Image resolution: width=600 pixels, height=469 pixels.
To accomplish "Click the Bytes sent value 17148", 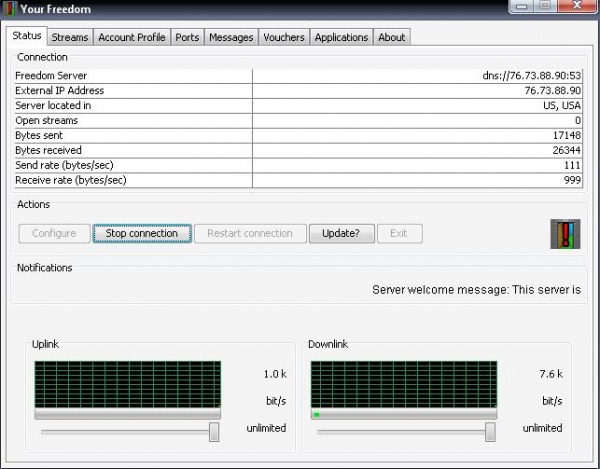I will (x=567, y=135).
